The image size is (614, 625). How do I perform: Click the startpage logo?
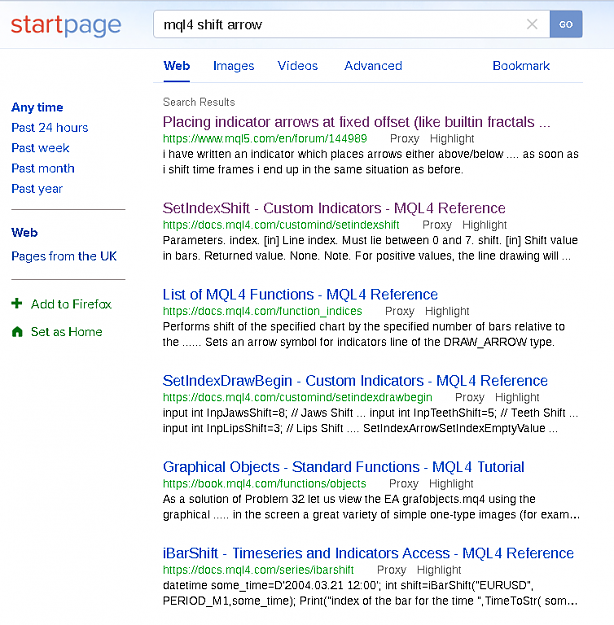(x=66, y=25)
